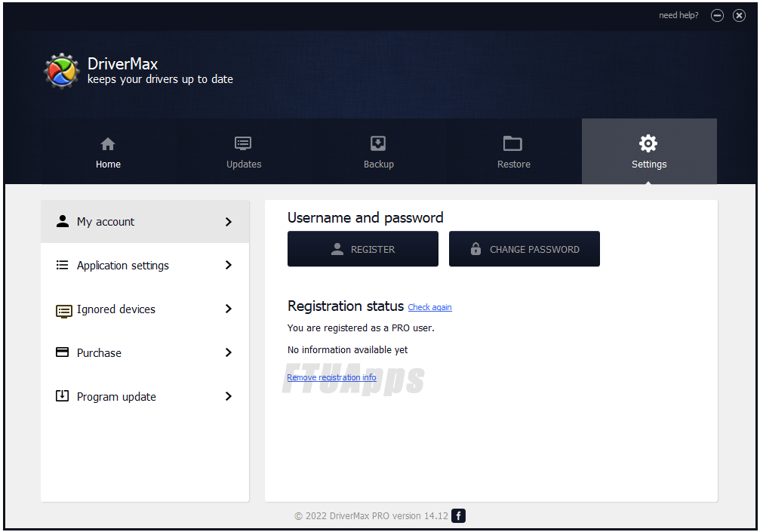Click the 'keeps your drivers up to date' tagline
Viewport: 760px width, 532px height.
pyautogui.click(x=160, y=79)
